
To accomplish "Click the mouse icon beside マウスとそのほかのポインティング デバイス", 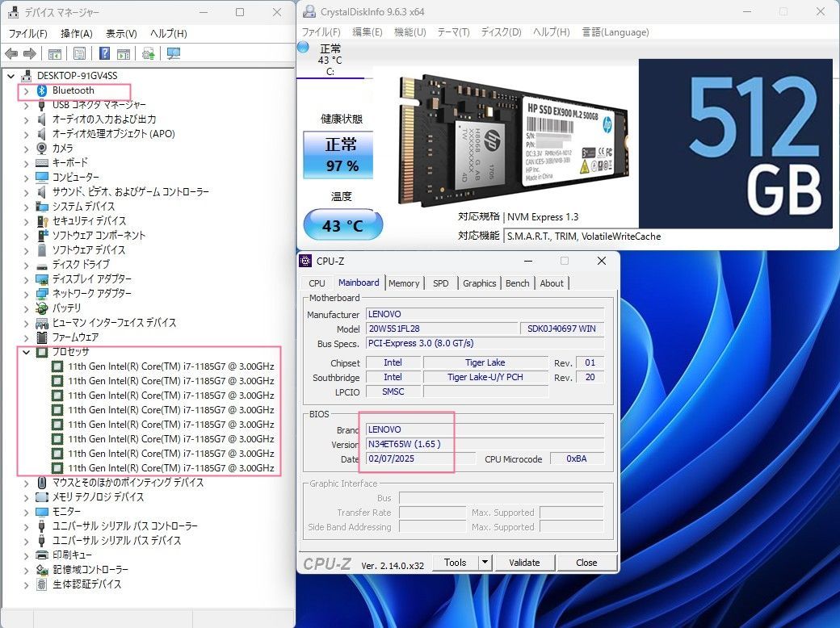I will point(42,483).
